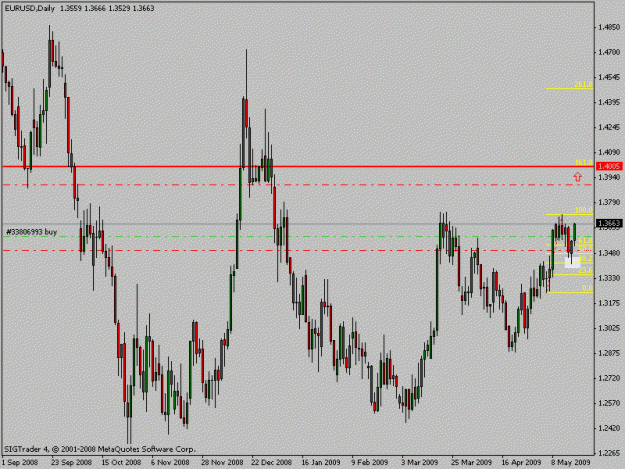Click the 1.2720 price scale label
The height and width of the screenshot is (469, 625).
609,378
